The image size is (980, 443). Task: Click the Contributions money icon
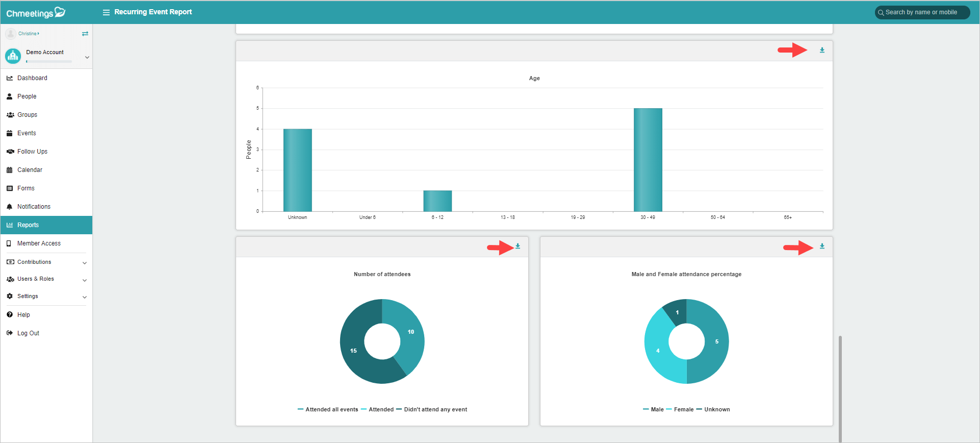click(x=10, y=262)
